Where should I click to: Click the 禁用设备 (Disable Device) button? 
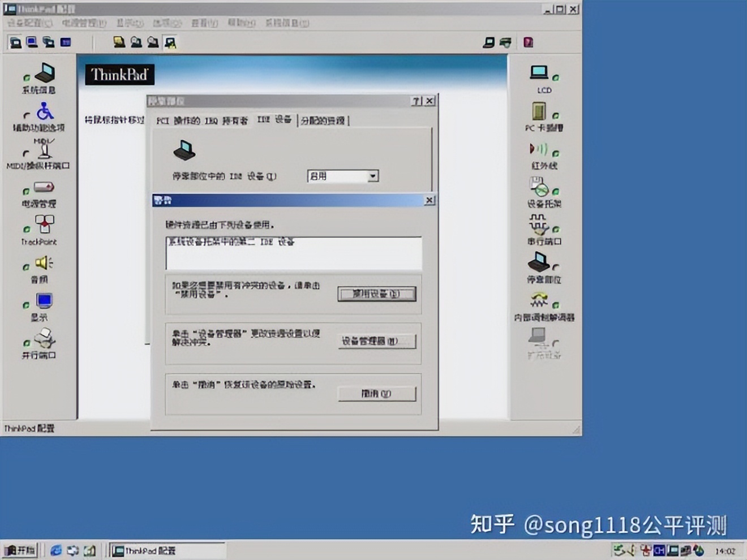coord(377,294)
